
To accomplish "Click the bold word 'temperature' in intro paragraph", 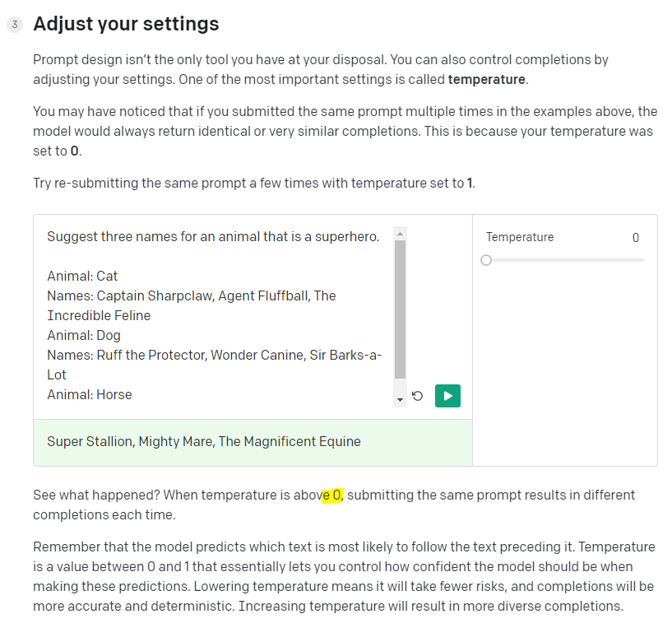I will coord(486,79).
